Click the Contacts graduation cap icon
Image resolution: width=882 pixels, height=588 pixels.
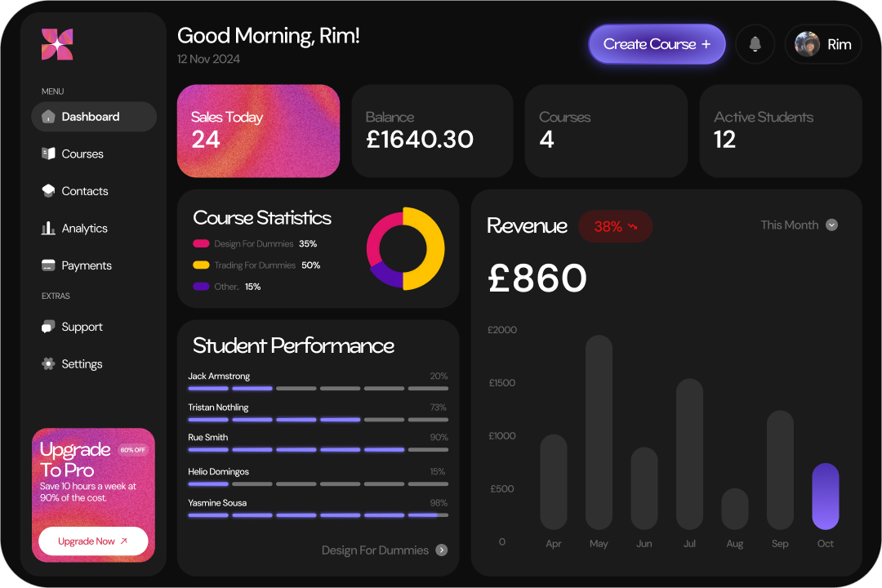tap(48, 191)
